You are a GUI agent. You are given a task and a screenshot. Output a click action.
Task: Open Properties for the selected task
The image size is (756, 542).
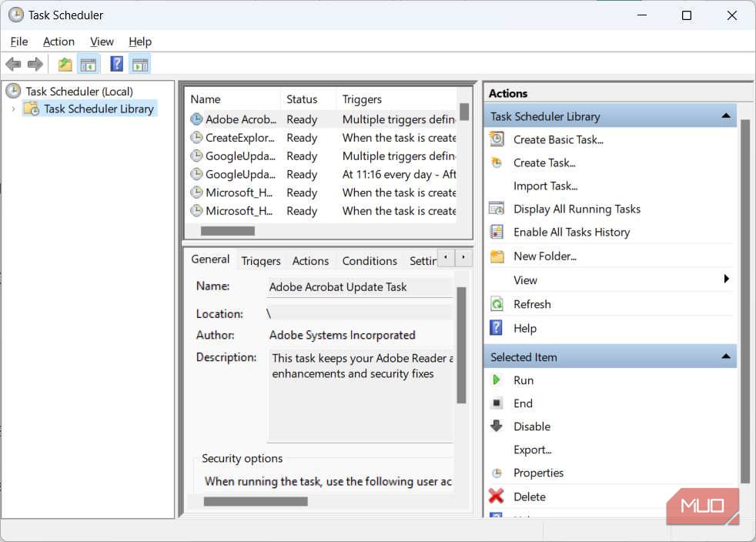[x=537, y=473]
